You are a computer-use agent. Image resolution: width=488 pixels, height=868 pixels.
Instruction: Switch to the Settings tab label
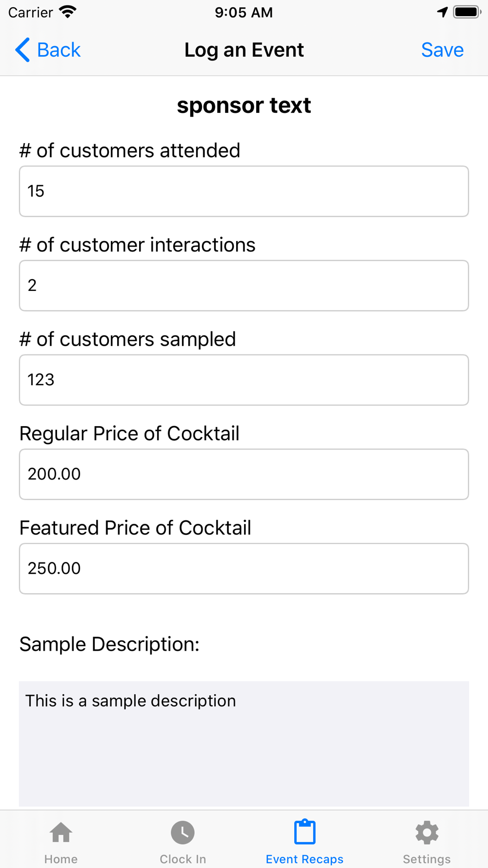(427, 859)
